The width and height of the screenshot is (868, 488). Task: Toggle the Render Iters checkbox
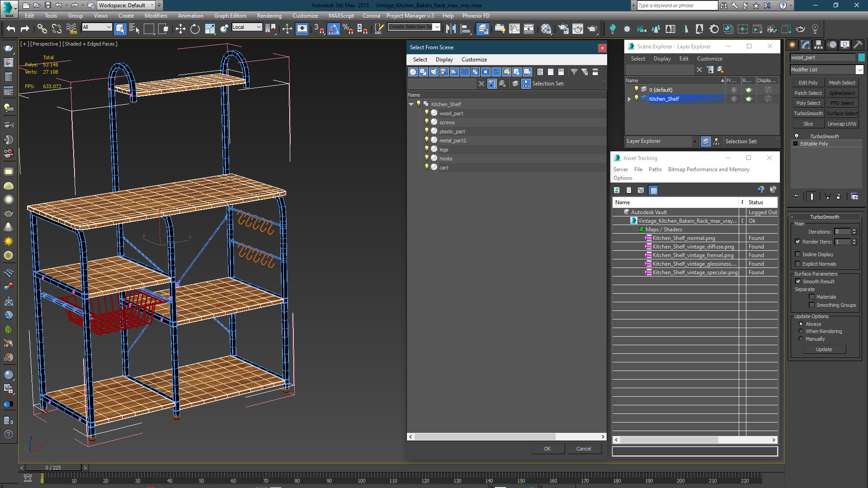(x=797, y=242)
